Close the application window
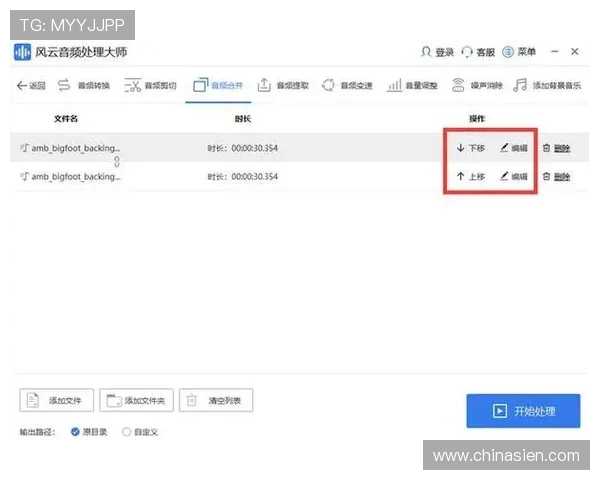The width and height of the screenshot is (600, 480). [575, 51]
